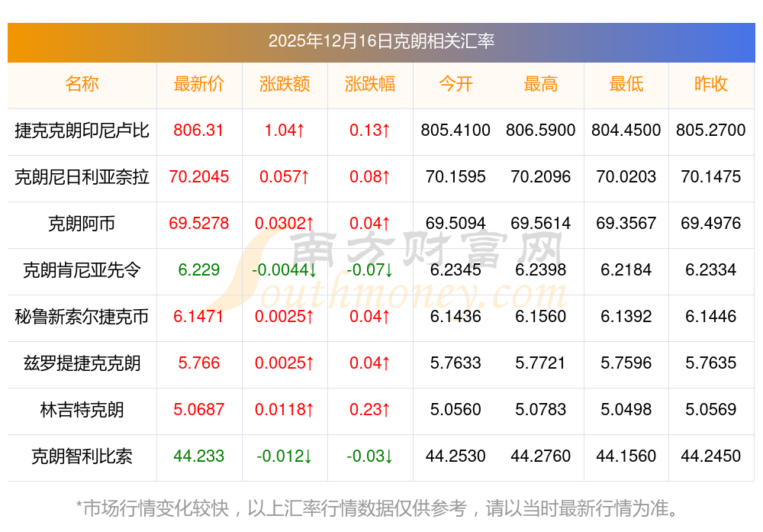The height and width of the screenshot is (532, 763).
Task: Click opening value 6.2345
Action: (456, 269)
